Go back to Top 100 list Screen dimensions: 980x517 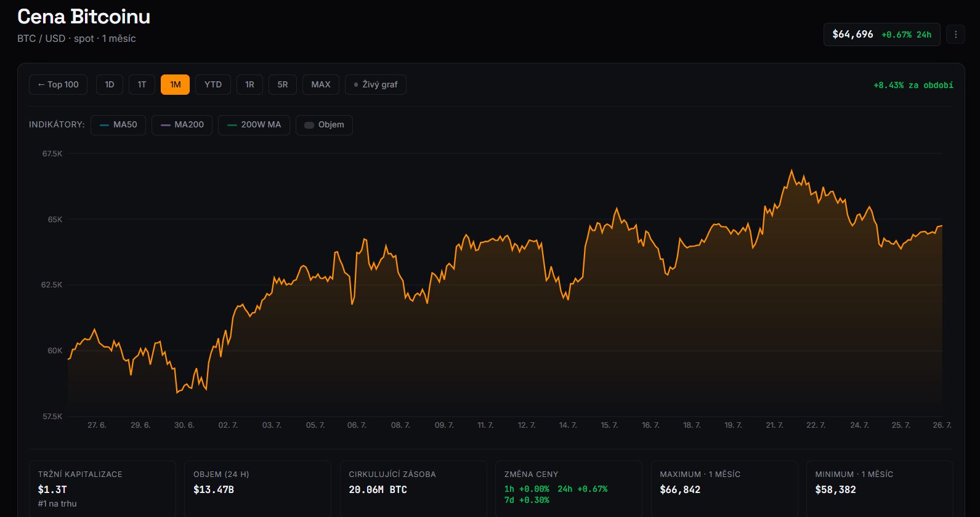[x=59, y=85]
